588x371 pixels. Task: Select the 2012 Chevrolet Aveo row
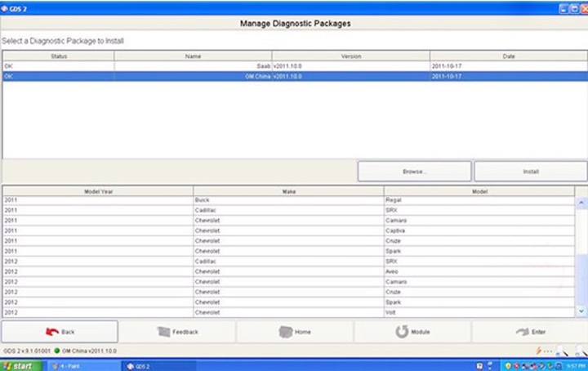tap(289, 271)
